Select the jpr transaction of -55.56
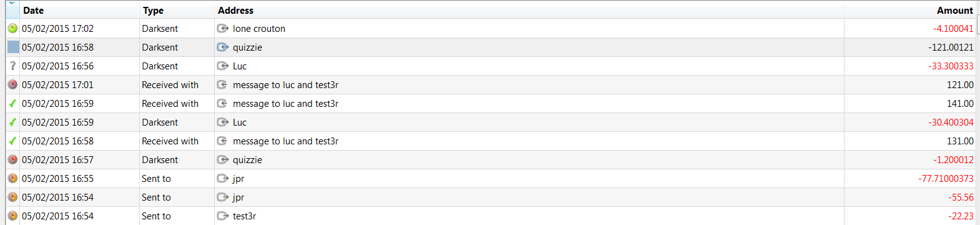 click(491, 197)
